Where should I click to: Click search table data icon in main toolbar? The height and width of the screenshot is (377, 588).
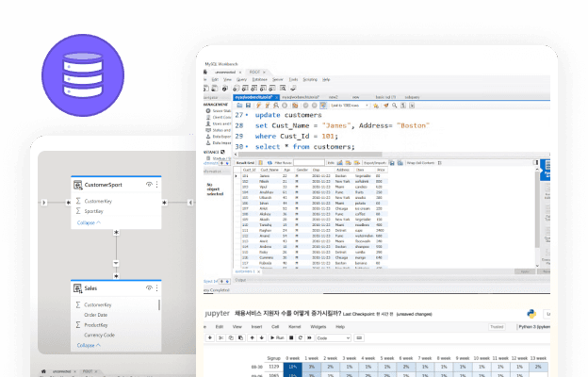[x=283, y=89]
